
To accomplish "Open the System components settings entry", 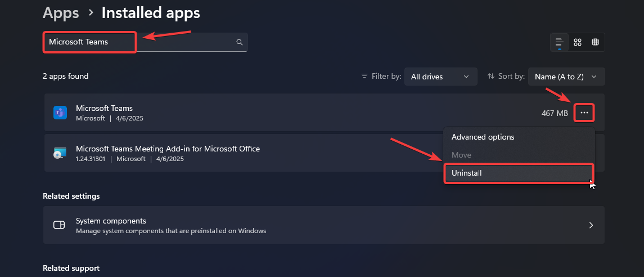I will (323, 225).
